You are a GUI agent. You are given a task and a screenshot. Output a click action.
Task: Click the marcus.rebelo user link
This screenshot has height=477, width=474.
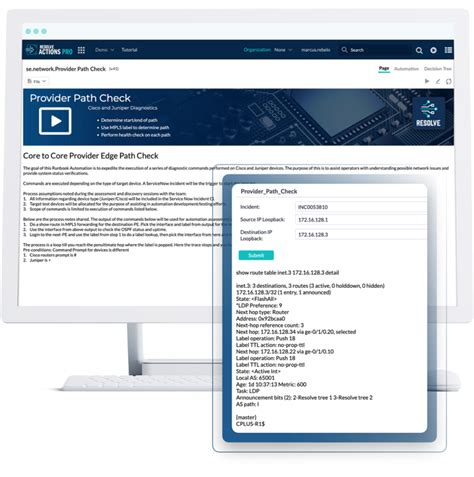point(316,50)
